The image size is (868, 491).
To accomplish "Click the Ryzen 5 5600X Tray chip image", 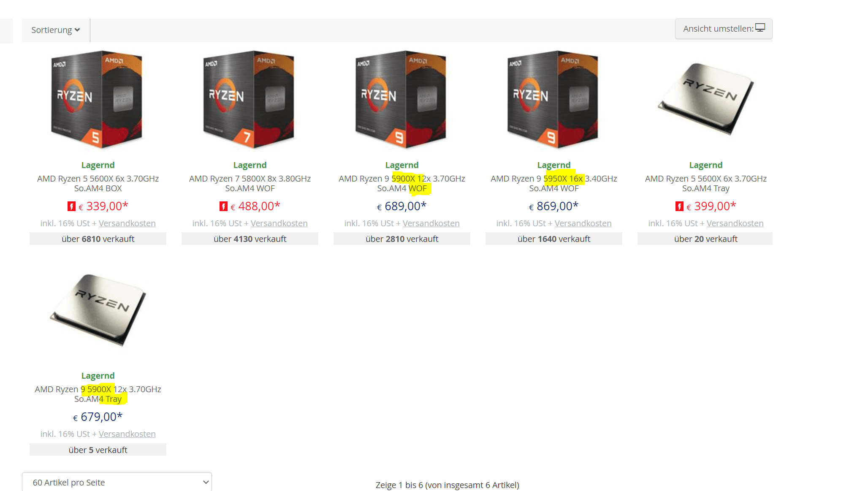I will click(705, 99).
